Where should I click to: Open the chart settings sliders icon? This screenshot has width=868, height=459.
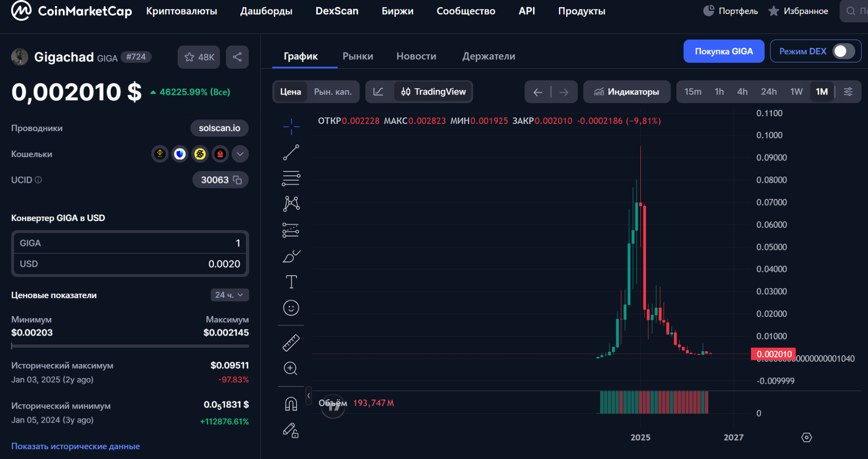[848, 92]
